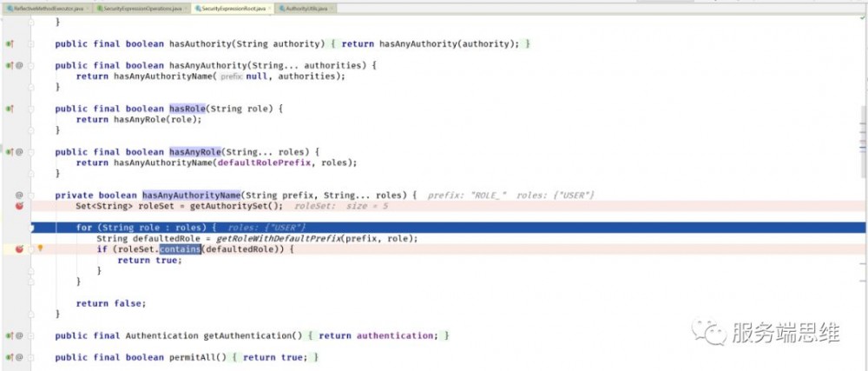Click the vertical editor scrollbar thumb
This screenshot has width=868, height=371.
point(864,142)
